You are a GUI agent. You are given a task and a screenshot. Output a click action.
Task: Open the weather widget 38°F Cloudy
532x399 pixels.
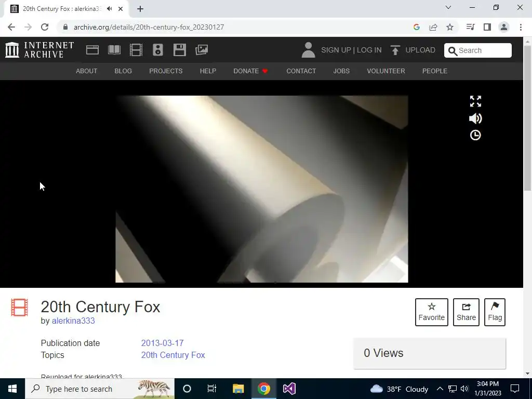click(399, 389)
